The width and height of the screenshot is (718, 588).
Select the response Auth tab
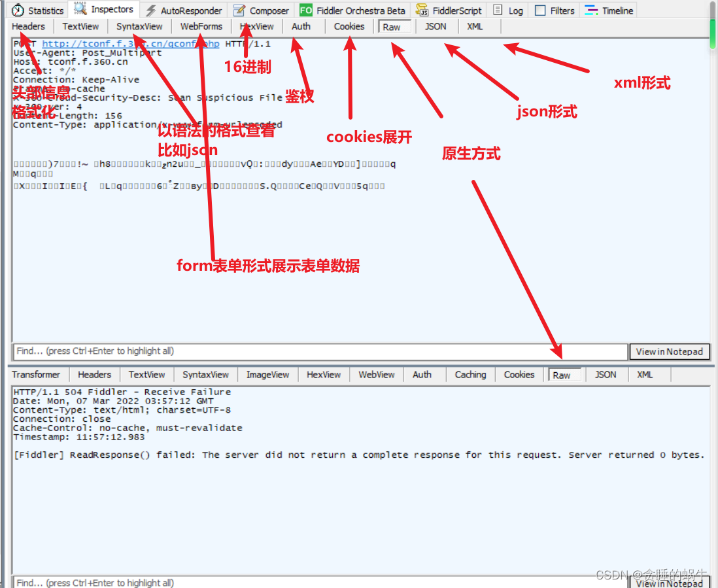[x=422, y=375]
